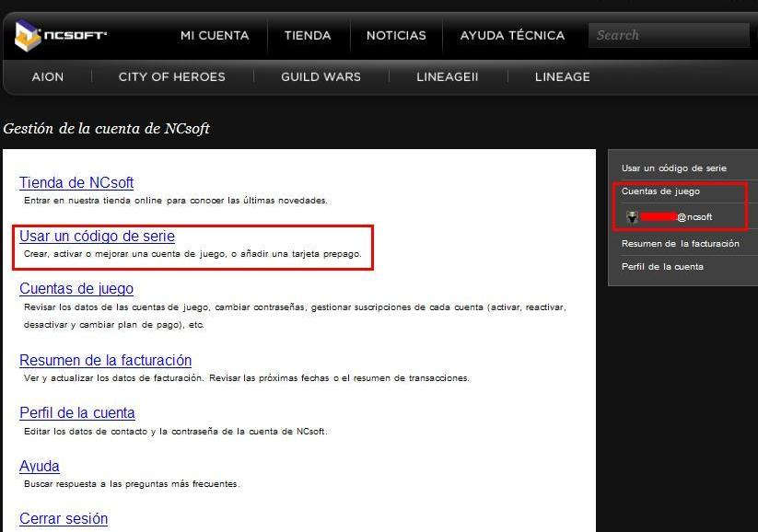Go to the AION game tab
758x532 pixels.
pyautogui.click(x=47, y=76)
